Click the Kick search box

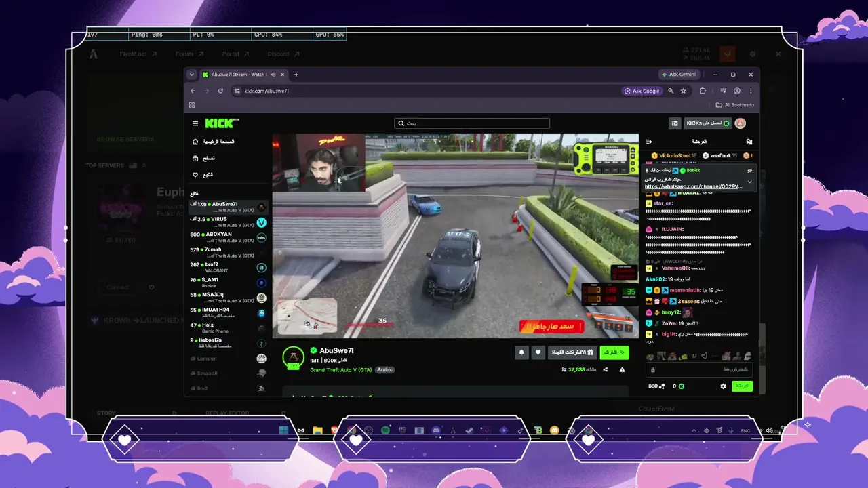tap(472, 123)
